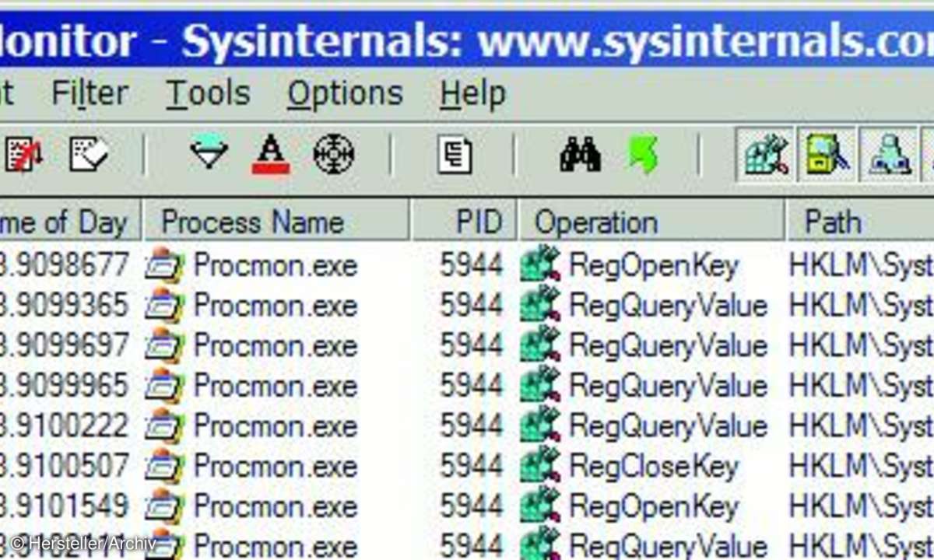
Task: Click the registry icon in the .9100222 row
Action: click(540, 426)
